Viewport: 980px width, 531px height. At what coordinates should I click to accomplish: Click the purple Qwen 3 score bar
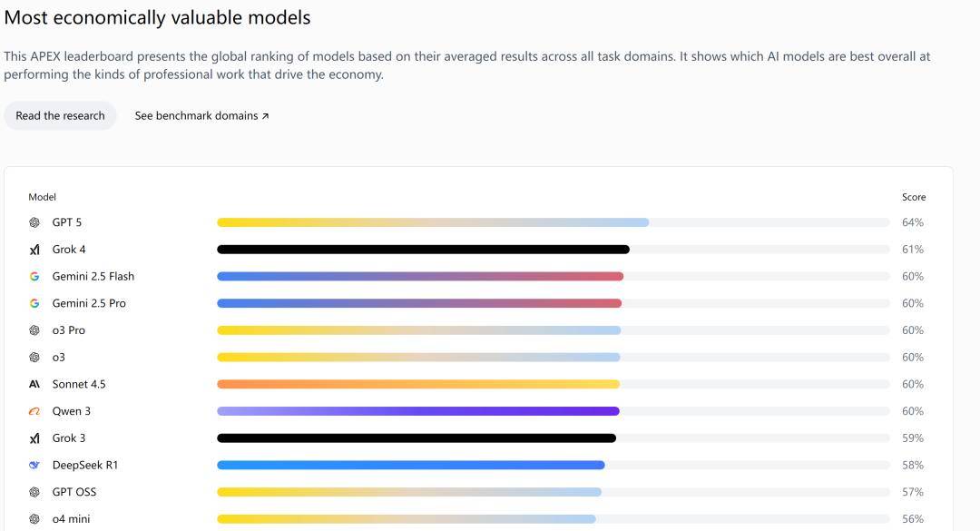[417, 411]
